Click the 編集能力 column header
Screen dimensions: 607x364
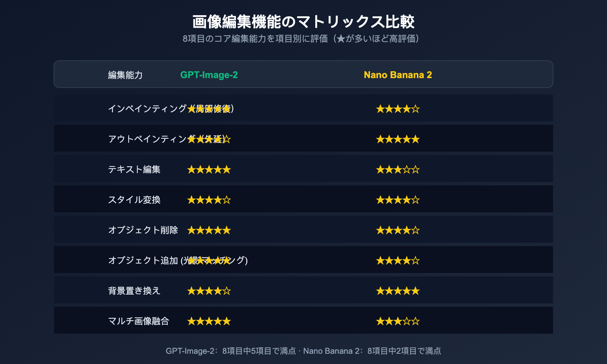click(x=125, y=75)
